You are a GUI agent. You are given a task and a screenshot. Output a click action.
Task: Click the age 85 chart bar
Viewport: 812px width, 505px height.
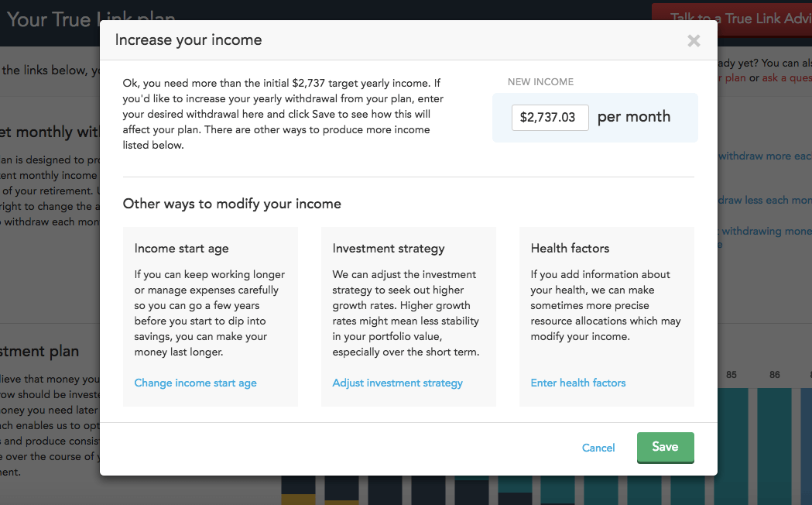(x=731, y=445)
